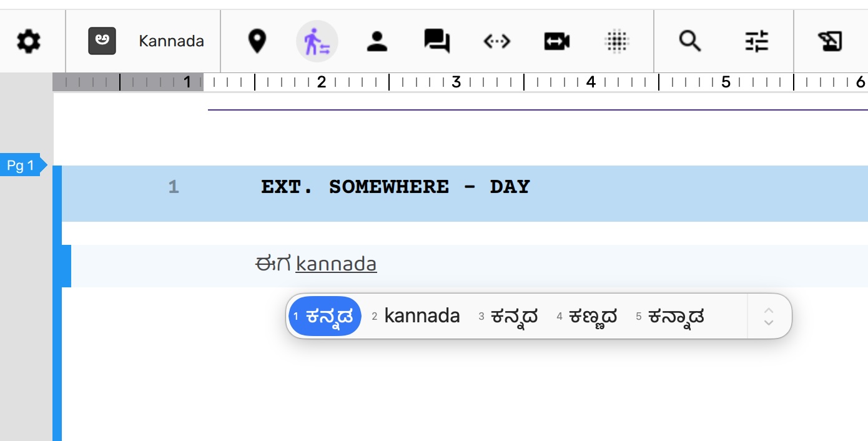868x441 pixels.
Task: Click the dotted grid transition icon
Action: point(617,42)
